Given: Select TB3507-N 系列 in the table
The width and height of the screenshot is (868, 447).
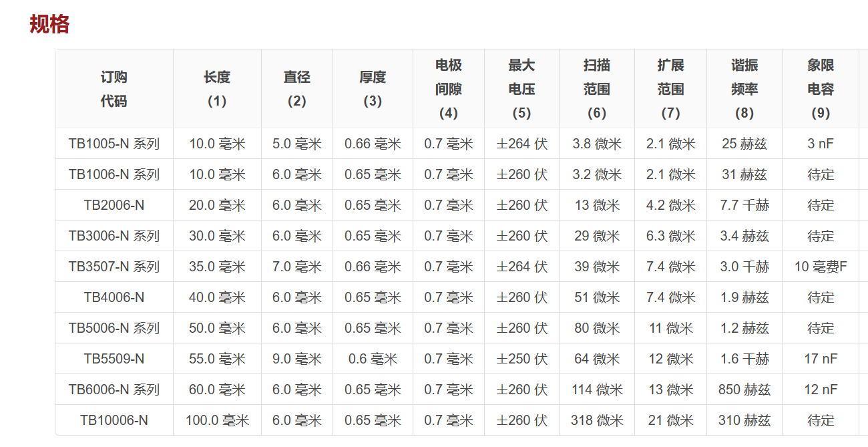Looking at the screenshot, I should [x=114, y=267].
